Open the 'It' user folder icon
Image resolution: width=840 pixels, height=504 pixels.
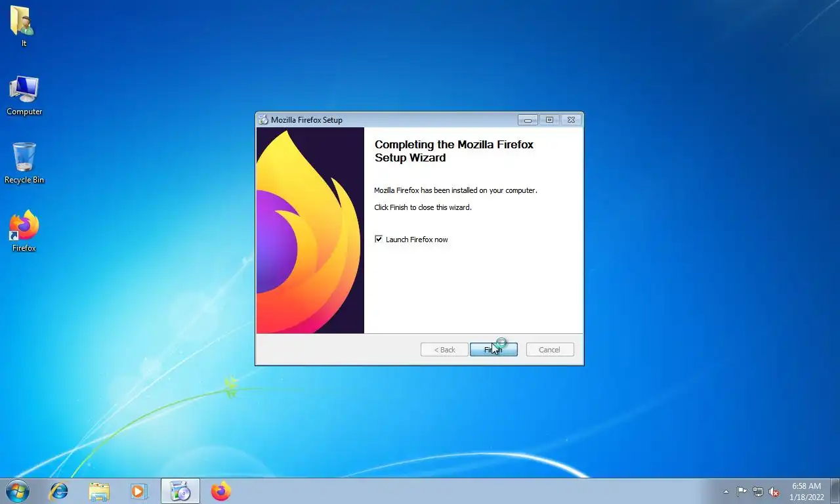[x=24, y=26]
